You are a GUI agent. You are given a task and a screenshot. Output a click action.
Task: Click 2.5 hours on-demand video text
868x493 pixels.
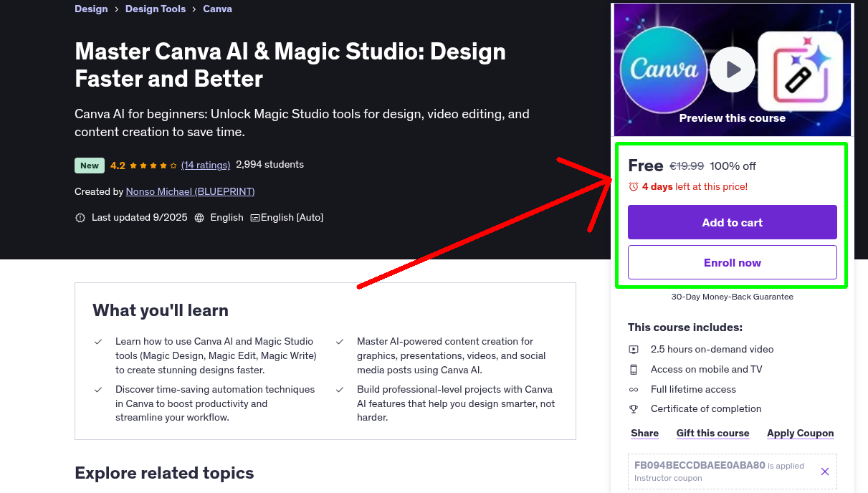(x=712, y=349)
